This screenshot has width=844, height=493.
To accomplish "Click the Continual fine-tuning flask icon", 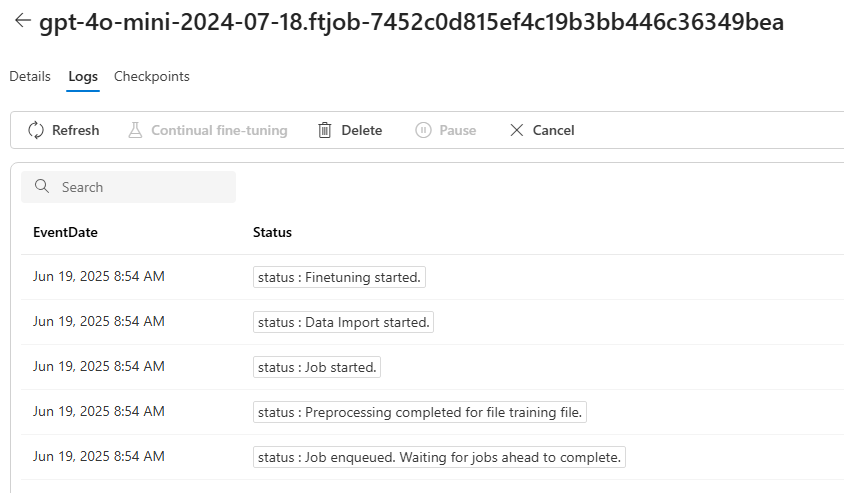I will (135, 130).
